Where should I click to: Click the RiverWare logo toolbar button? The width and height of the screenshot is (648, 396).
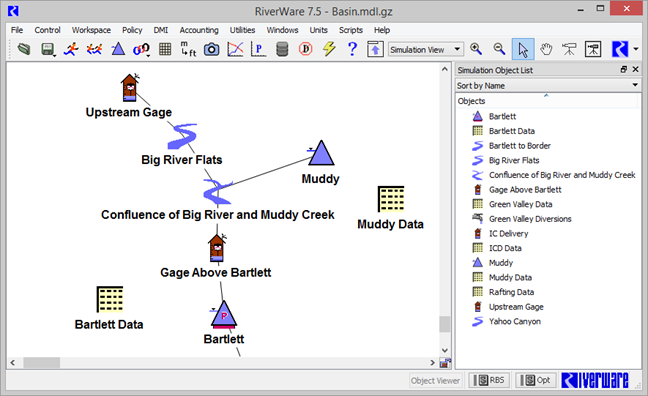[620, 49]
